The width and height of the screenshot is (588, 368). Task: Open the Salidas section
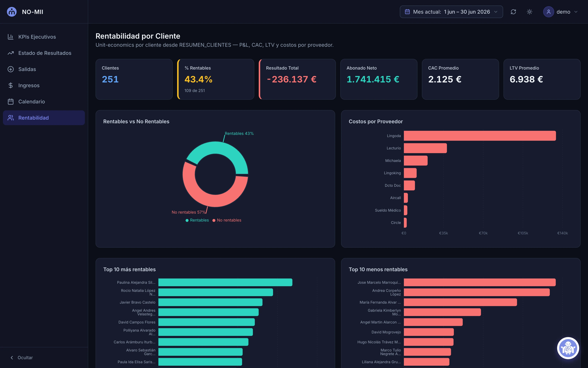pos(44,69)
